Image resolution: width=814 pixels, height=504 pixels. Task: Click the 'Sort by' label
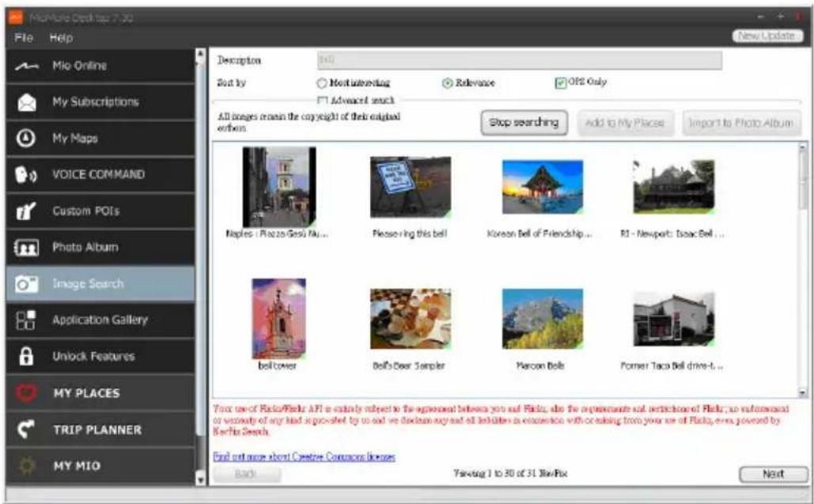231,83
